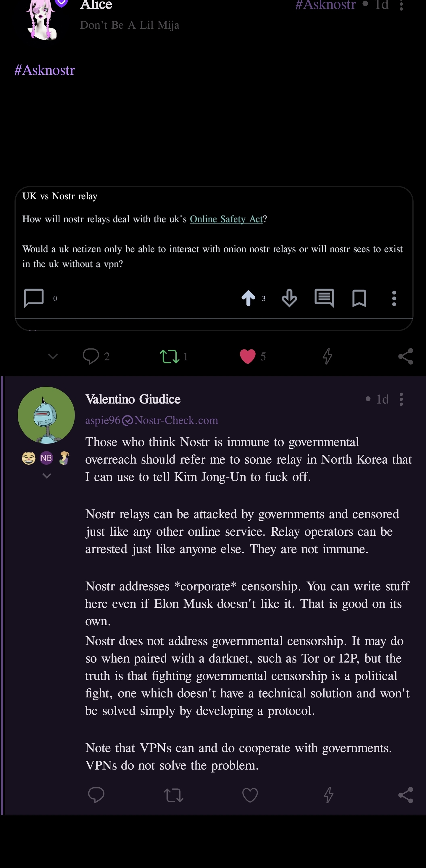This screenshot has height=868, width=426.
Task: Open Valentino Giudice's robot avatar
Action: click(46, 415)
